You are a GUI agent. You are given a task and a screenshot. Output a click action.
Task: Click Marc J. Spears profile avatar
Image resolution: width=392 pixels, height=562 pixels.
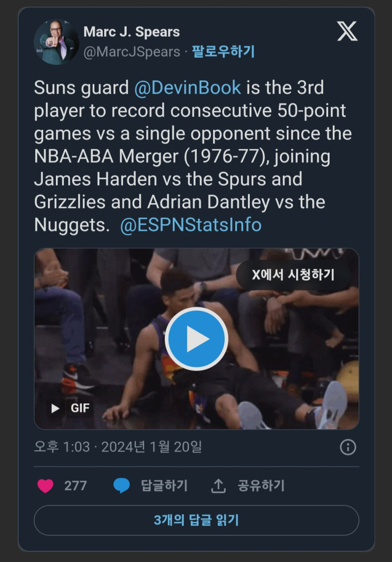click(x=56, y=42)
